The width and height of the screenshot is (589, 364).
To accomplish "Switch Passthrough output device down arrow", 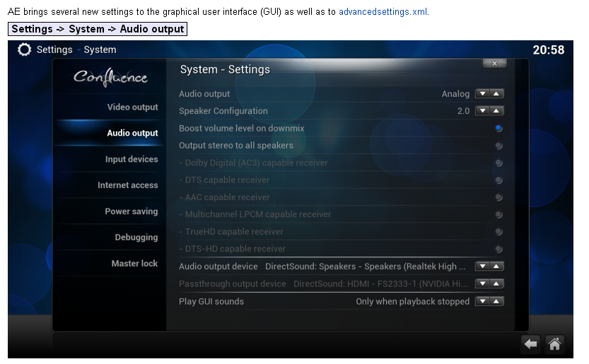I will point(483,283).
